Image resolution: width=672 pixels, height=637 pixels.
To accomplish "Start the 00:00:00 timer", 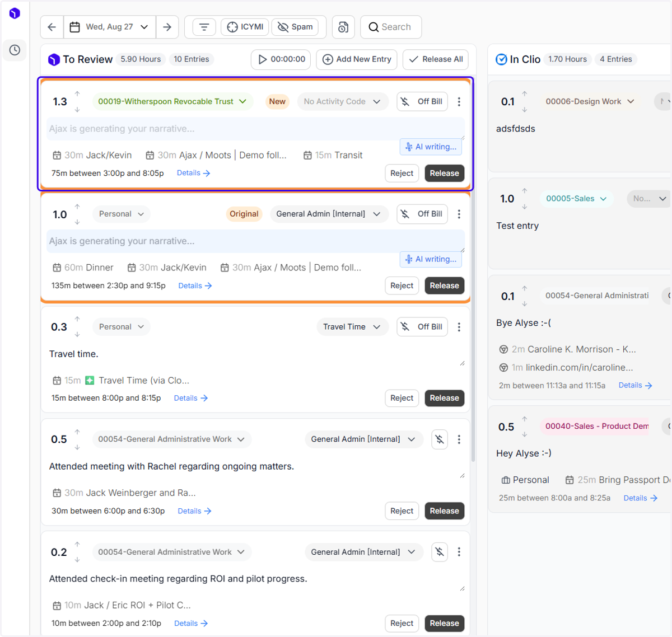I will [x=281, y=59].
